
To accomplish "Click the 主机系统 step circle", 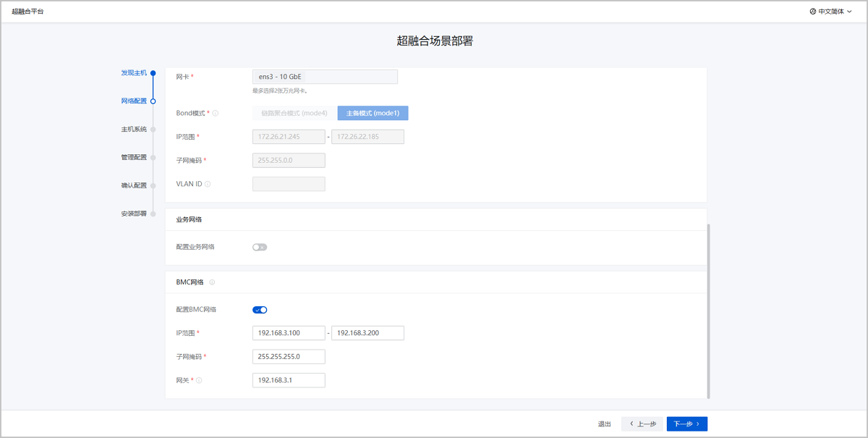I will (153, 130).
